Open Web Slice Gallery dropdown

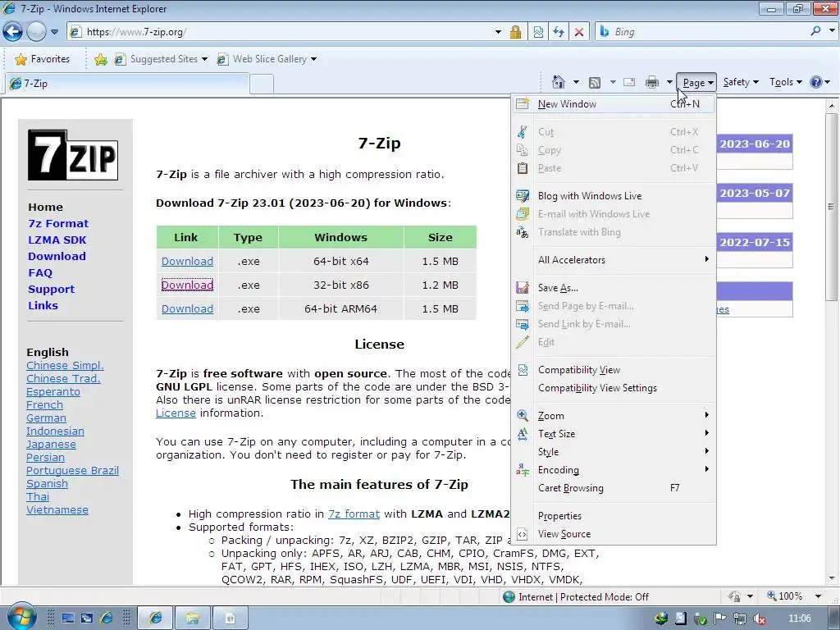tap(267, 59)
